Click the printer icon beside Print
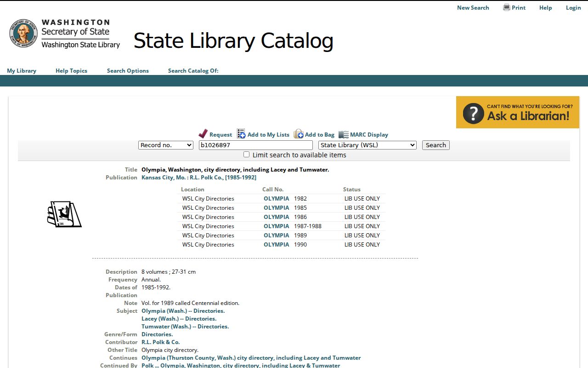The width and height of the screenshot is (588, 368). point(507,7)
